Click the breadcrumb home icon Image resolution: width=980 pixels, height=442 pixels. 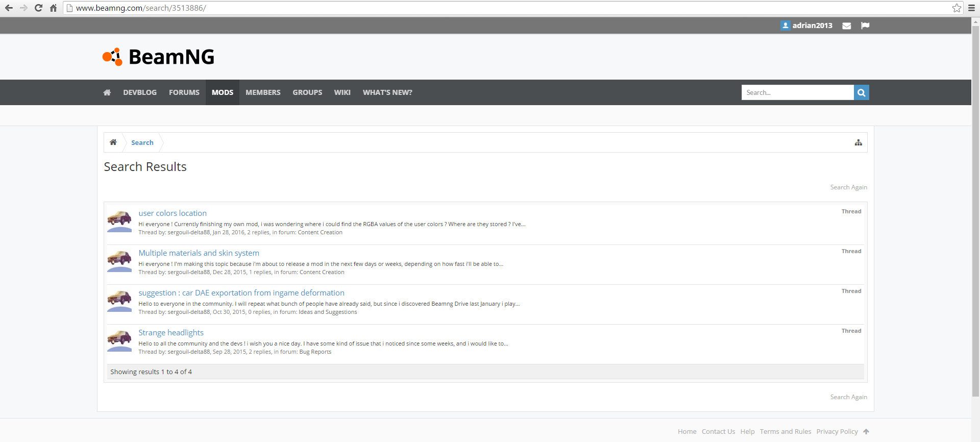tap(113, 142)
